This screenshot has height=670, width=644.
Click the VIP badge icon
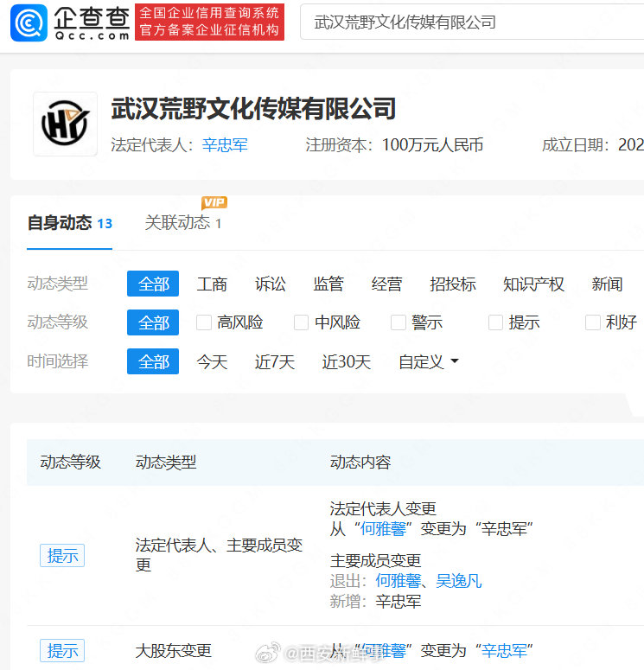pyautogui.click(x=214, y=202)
